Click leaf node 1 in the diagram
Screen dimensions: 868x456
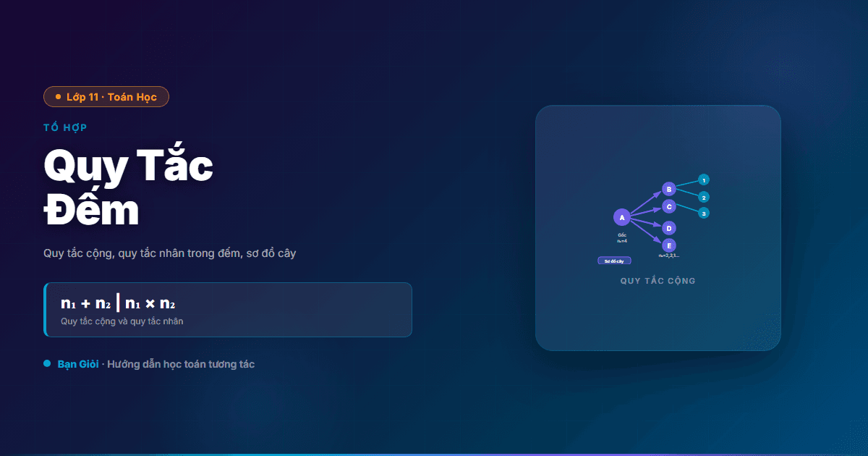pos(704,180)
